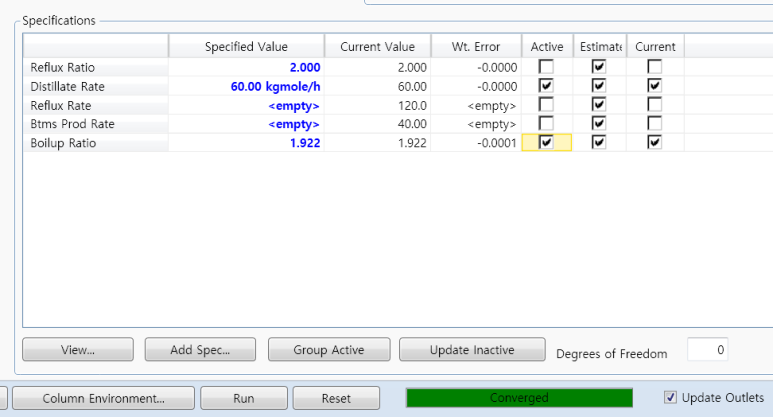Select Distillate Rate current value 60.00
Viewport: 773px width, 417px height.
[378, 86]
